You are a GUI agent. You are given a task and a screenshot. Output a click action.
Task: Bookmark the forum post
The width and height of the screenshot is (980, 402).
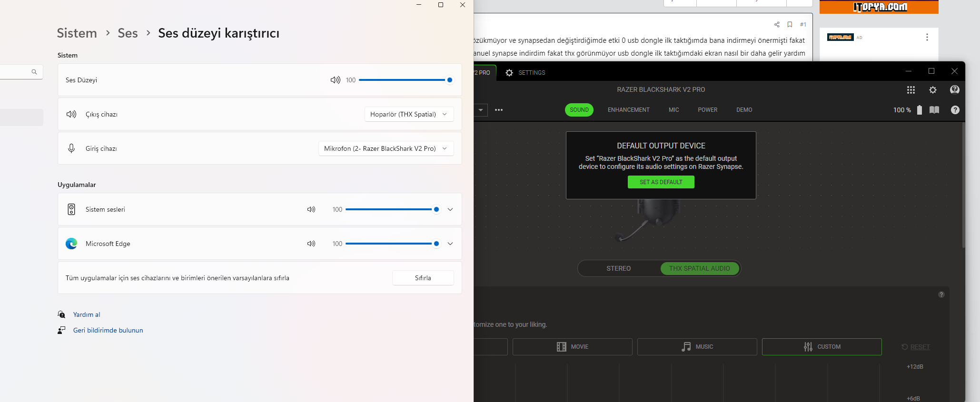click(790, 24)
